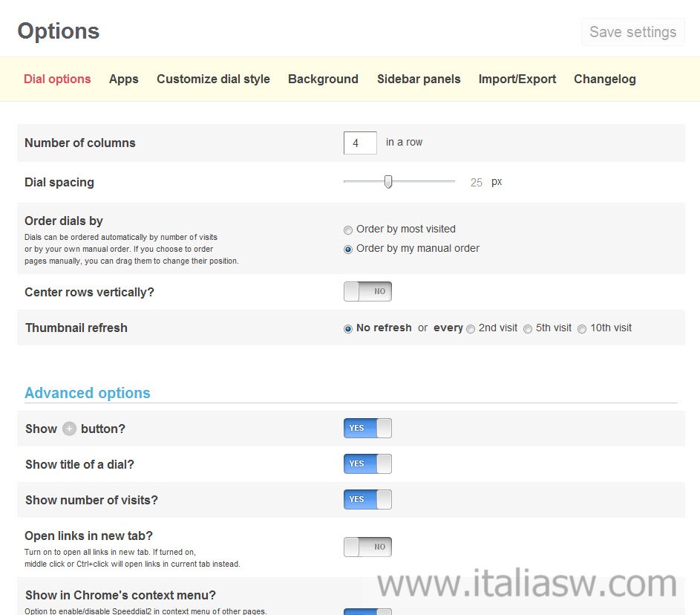Click the Order dials by label
Viewport: 700px width, 615px height.
[x=64, y=221]
